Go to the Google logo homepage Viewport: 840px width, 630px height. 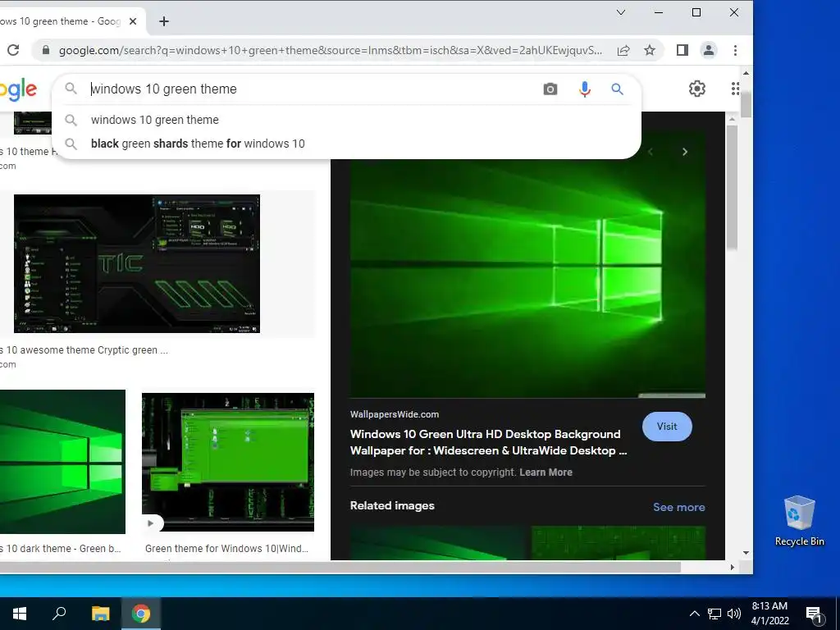pyautogui.click(x=18, y=89)
